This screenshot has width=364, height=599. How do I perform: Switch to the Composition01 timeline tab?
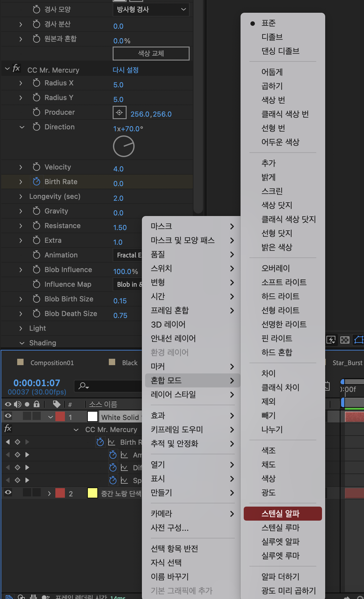click(x=52, y=363)
